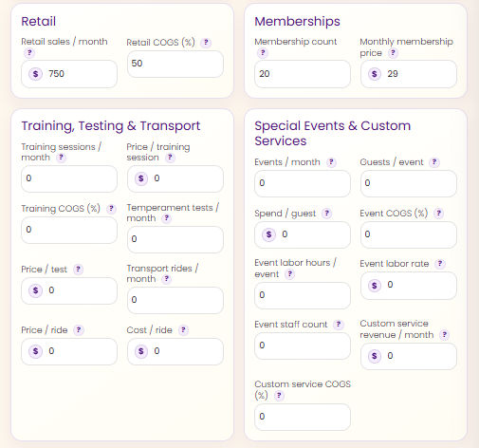Show Event labor rate help tooltip
This screenshot has height=448, width=479.
(440, 264)
